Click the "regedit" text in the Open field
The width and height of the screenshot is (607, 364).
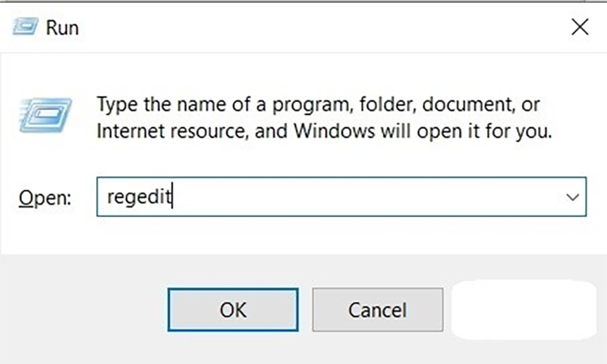139,197
